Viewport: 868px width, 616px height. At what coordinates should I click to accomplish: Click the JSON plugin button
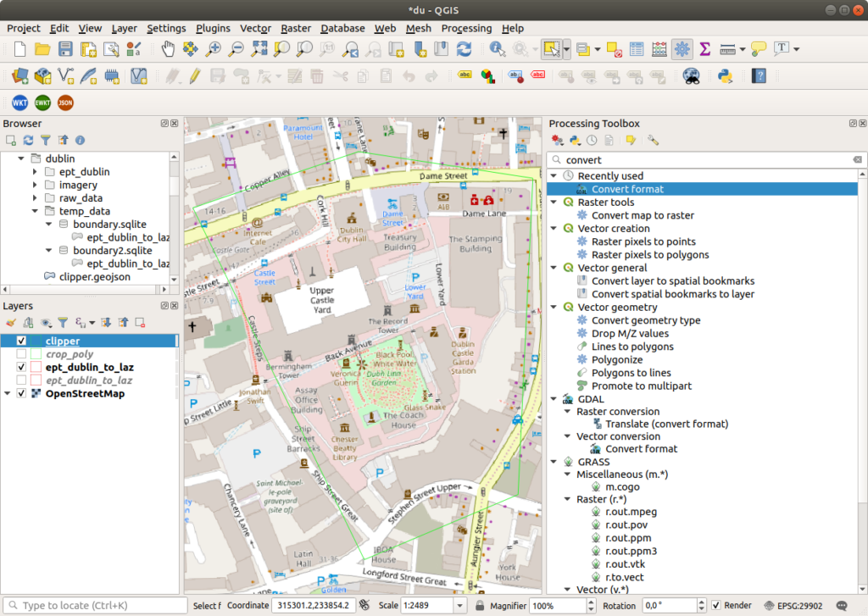click(65, 103)
